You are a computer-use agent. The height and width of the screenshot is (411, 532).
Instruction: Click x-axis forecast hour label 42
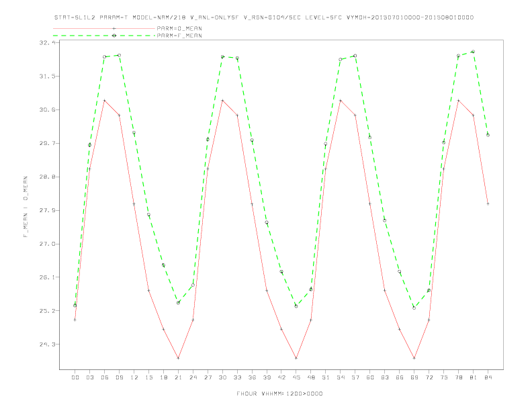(x=281, y=377)
